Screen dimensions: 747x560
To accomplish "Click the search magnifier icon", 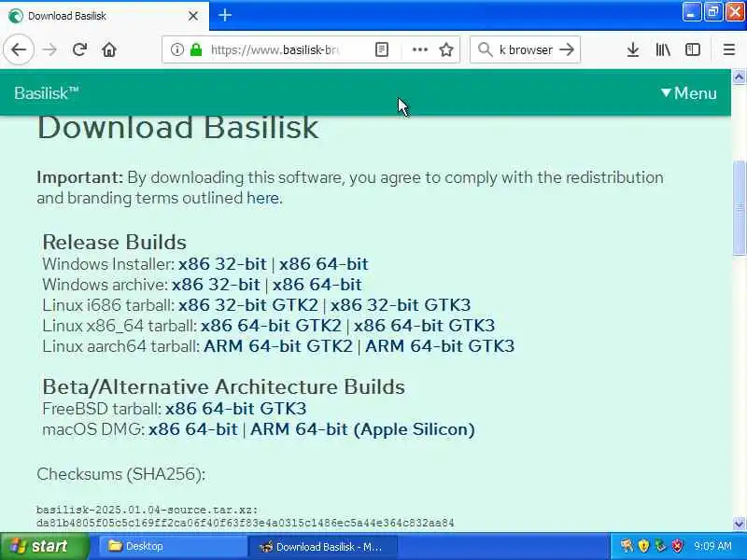I will (x=485, y=49).
